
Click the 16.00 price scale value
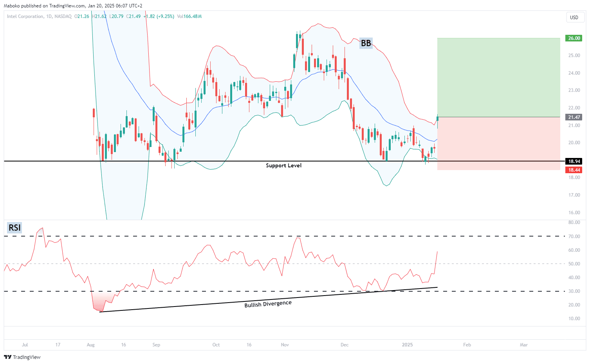click(574, 213)
